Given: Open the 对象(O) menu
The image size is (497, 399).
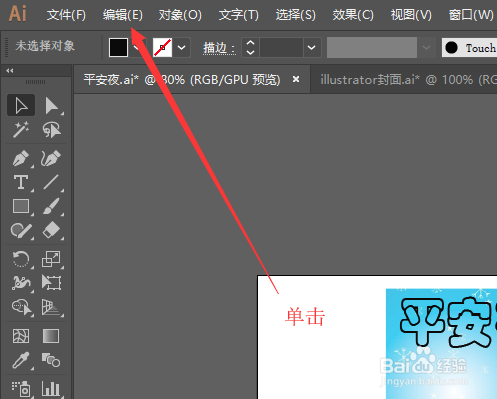Looking at the screenshot, I should point(180,15).
